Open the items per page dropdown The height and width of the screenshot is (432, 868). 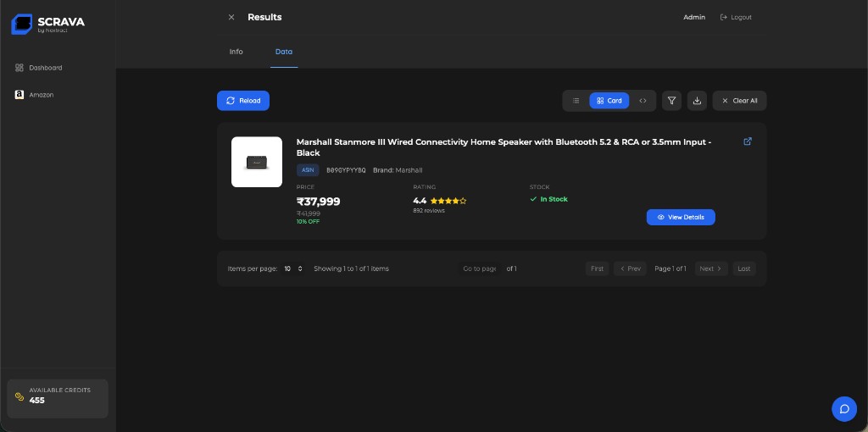tap(293, 269)
